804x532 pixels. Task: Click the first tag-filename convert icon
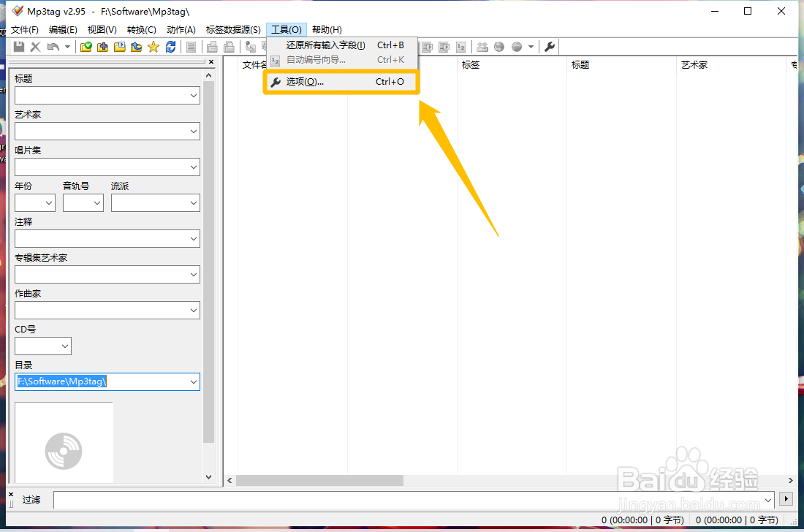pos(427,47)
